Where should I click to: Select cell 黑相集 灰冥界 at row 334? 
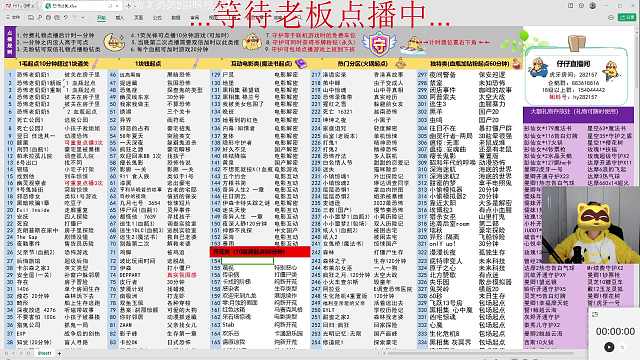click(450, 342)
